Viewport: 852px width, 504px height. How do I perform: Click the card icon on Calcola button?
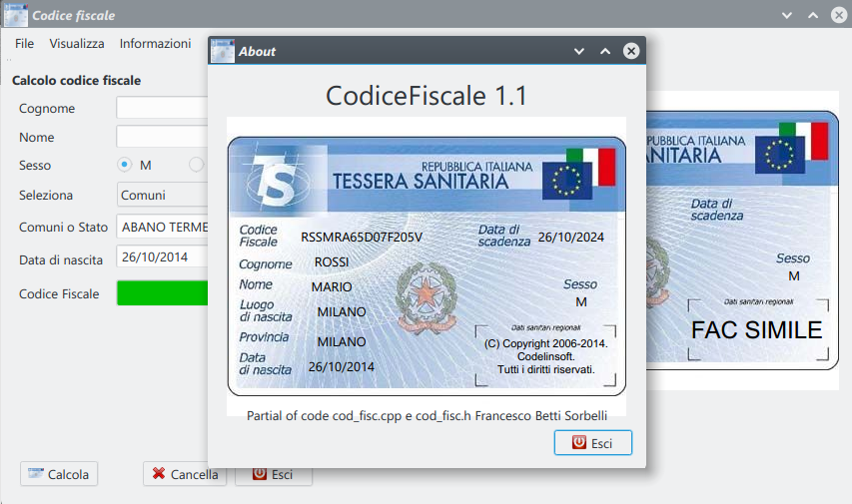point(36,474)
